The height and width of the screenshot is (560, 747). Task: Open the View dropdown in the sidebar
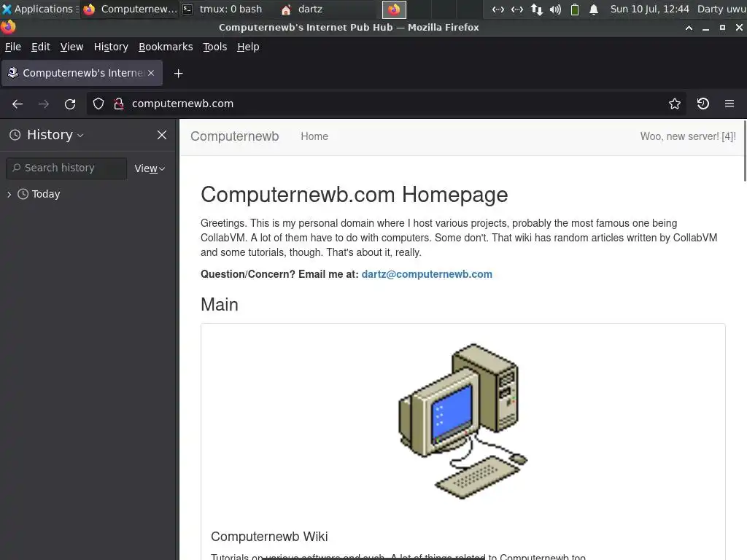pyautogui.click(x=150, y=168)
